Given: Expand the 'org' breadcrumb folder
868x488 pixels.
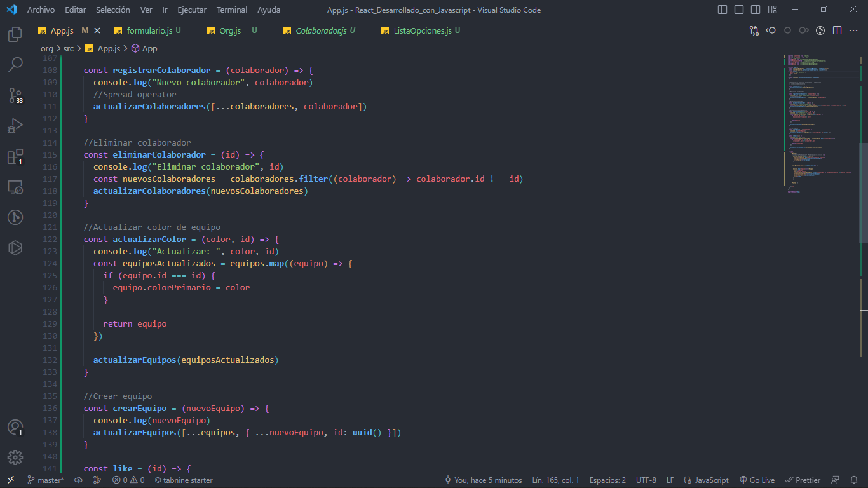Looking at the screenshot, I should pyautogui.click(x=47, y=48).
